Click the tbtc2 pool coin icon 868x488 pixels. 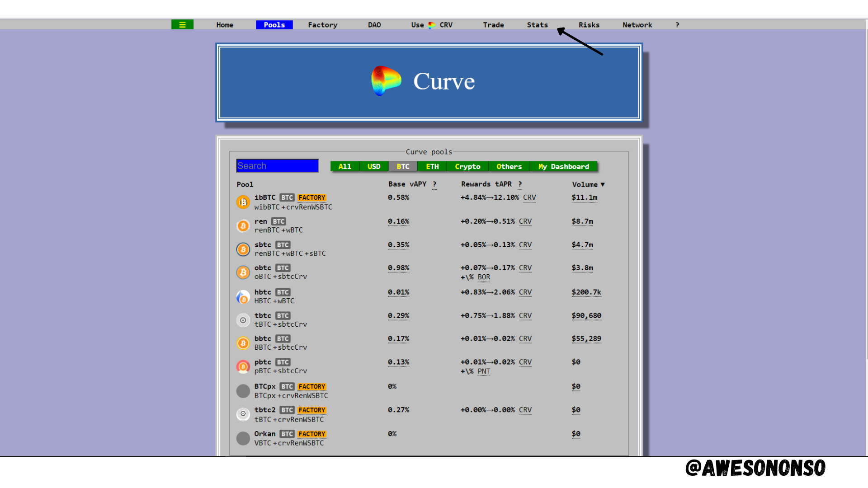tap(243, 414)
